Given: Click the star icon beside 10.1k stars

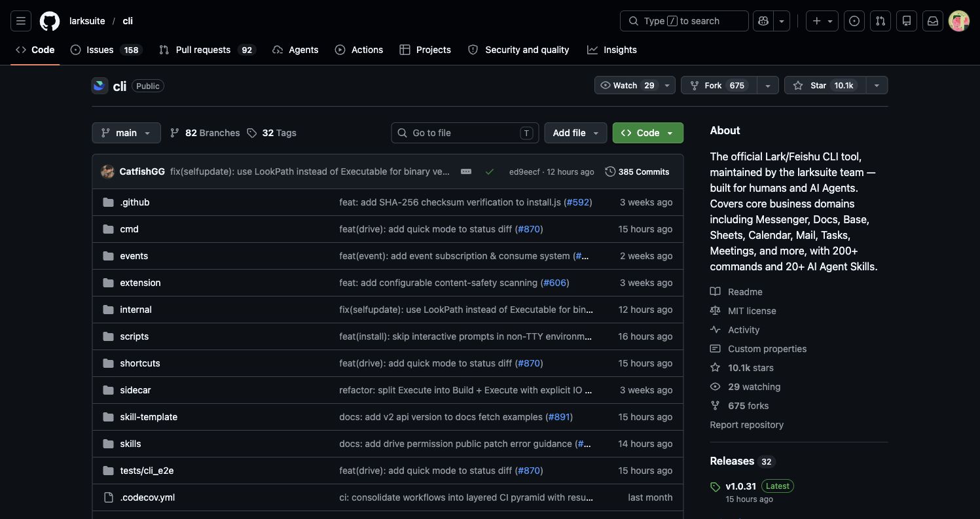Looking at the screenshot, I should point(716,368).
